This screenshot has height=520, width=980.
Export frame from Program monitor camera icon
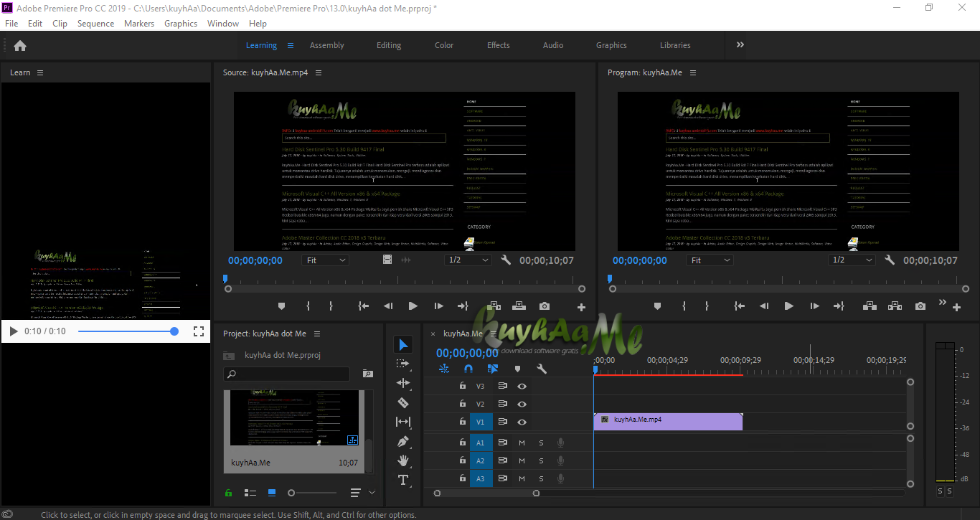(920, 306)
